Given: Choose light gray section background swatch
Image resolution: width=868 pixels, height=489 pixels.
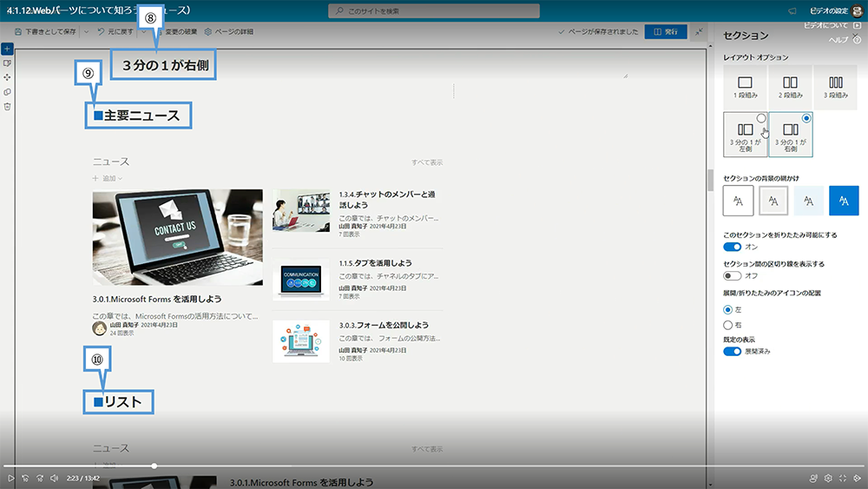Looking at the screenshot, I should pos(773,201).
